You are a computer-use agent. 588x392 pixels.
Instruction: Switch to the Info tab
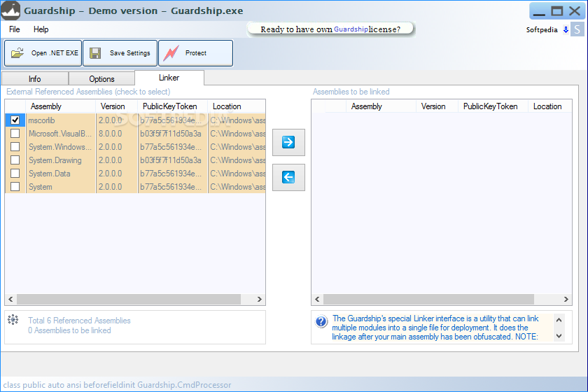point(35,79)
